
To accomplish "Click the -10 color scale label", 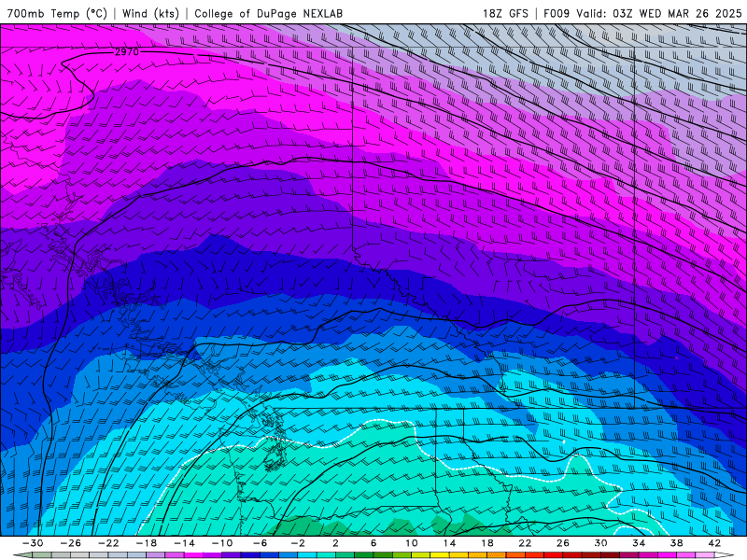I will [x=222, y=543].
